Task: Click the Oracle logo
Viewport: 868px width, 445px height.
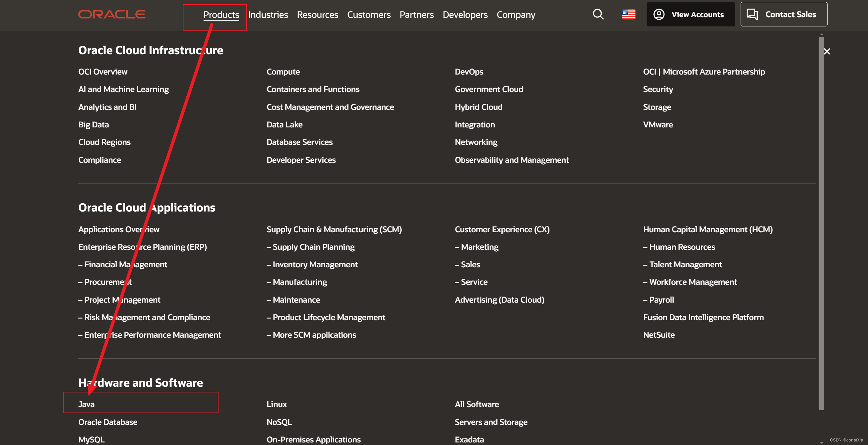Action: (111, 14)
